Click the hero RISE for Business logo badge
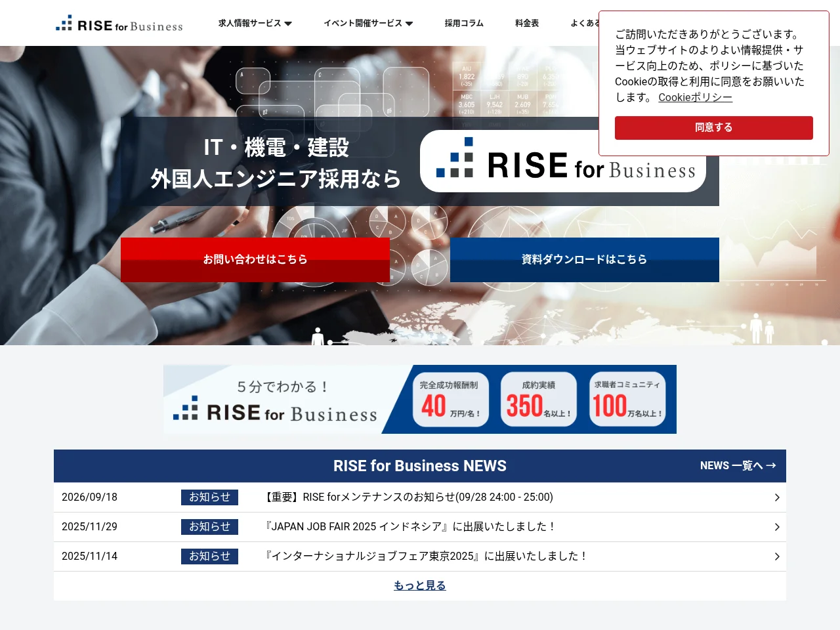Image resolution: width=840 pixels, height=630 pixels. (x=563, y=161)
